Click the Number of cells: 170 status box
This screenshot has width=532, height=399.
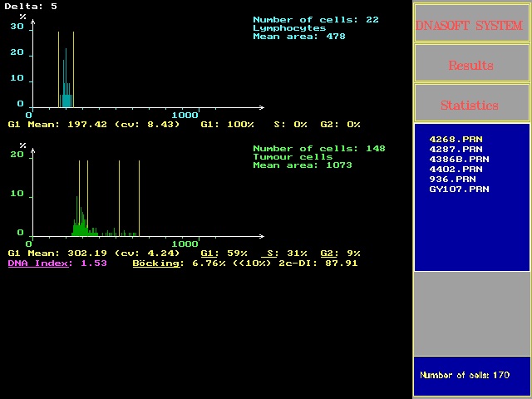471,376
